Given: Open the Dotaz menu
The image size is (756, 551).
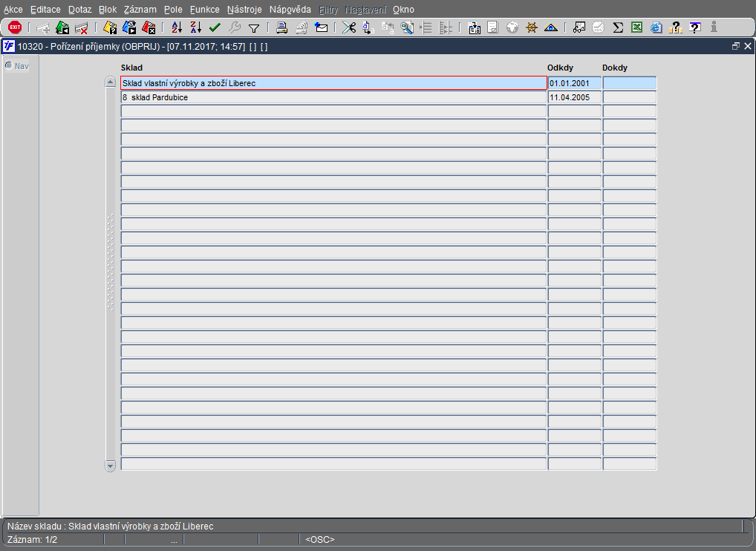Looking at the screenshot, I should [x=79, y=10].
